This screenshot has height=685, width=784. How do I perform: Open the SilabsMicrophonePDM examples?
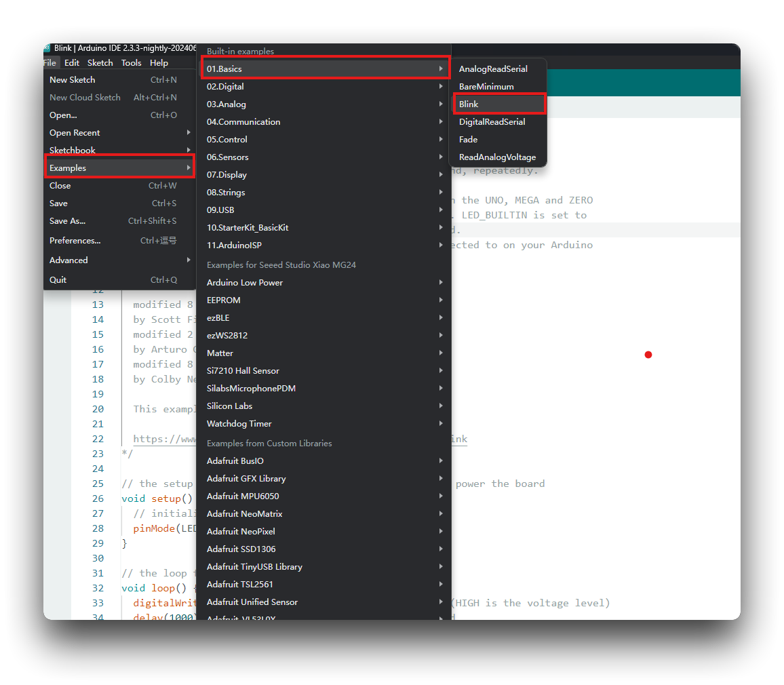(x=324, y=389)
